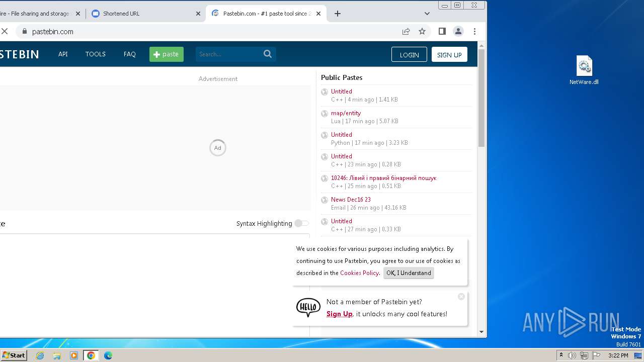This screenshot has width=644, height=362.
Task: Open Untitled paste from 23 min ago
Action: pos(342,156)
